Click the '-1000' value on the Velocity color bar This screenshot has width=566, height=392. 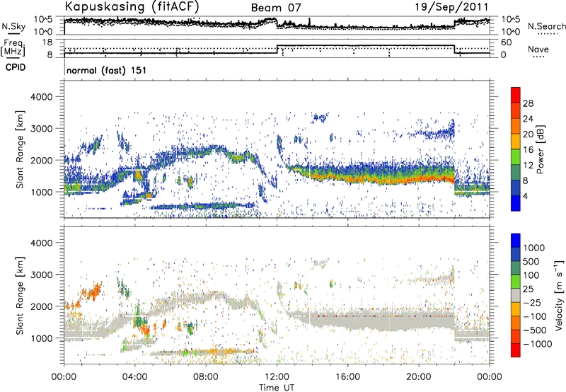pyautogui.click(x=538, y=344)
